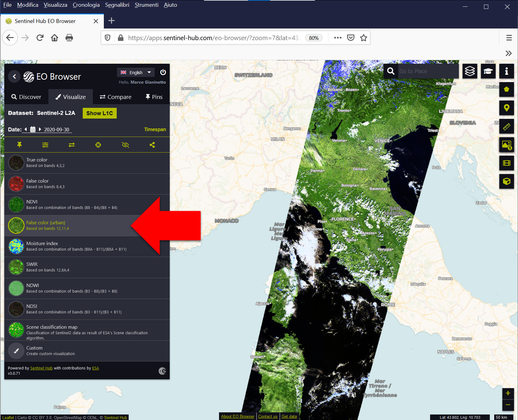Select the Scene classification map layer
Image resolution: width=518 pixels, height=420 pixels.
87,330
